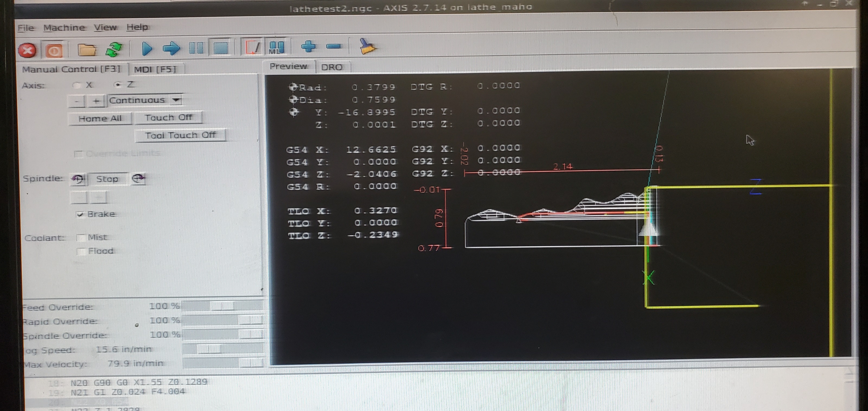Adjust the Spindle Override slider
The height and width of the screenshot is (411, 868).
point(222,334)
